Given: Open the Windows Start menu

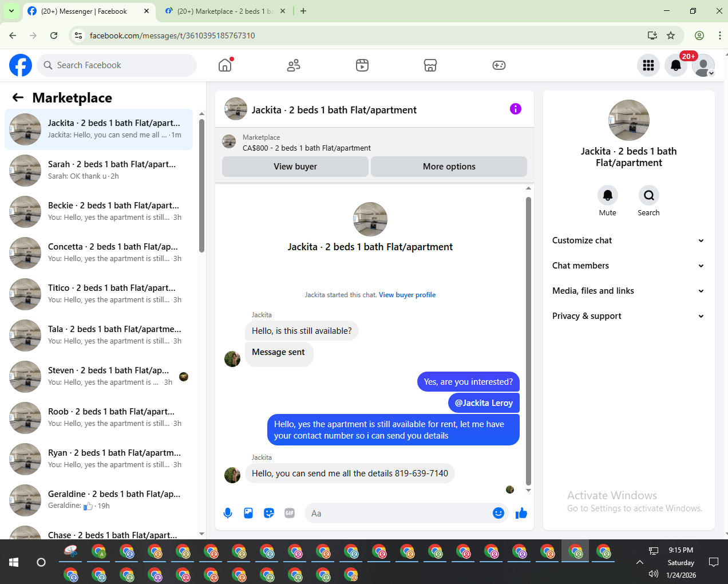Looking at the screenshot, I should tap(14, 562).
